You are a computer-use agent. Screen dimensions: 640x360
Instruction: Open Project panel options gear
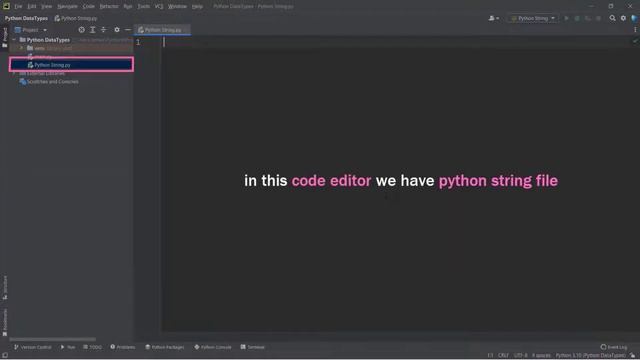tap(117, 30)
